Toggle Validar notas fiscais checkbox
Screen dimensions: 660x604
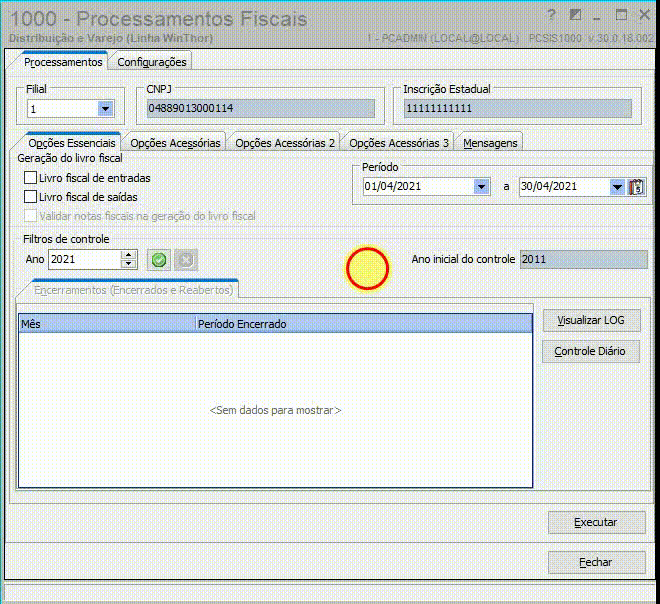click(30, 216)
